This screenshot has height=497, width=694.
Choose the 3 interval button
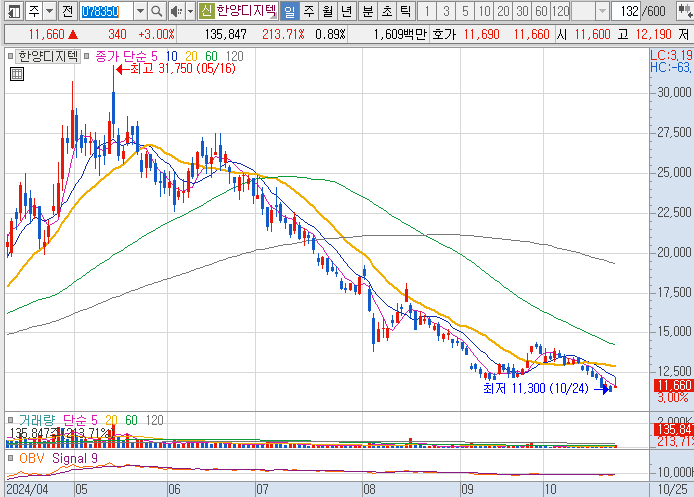coord(446,11)
